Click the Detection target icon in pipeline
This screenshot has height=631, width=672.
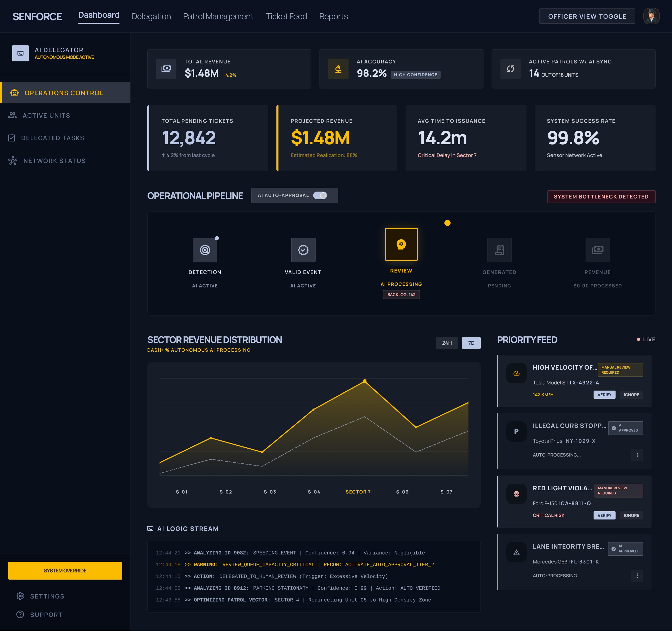point(205,250)
